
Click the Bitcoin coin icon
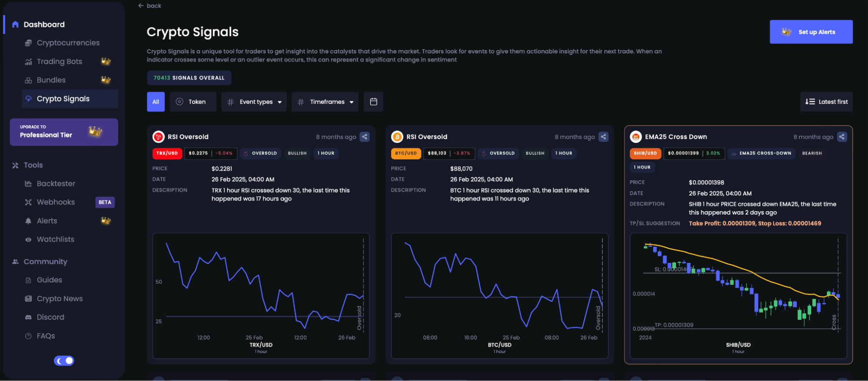[x=397, y=137]
